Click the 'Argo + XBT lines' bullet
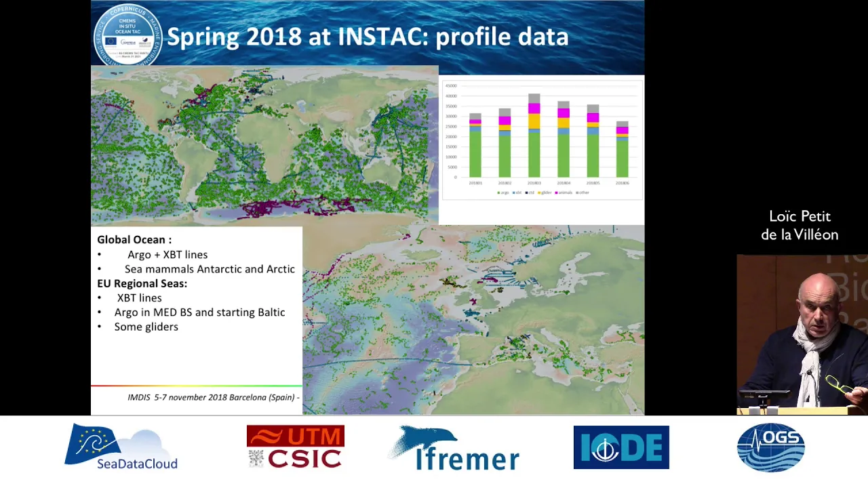This screenshot has width=868, height=488. click(167, 254)
